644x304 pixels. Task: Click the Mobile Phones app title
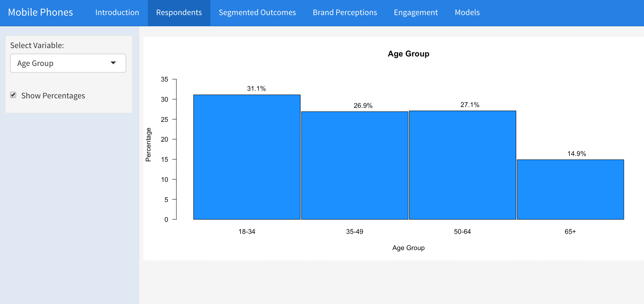40,12
